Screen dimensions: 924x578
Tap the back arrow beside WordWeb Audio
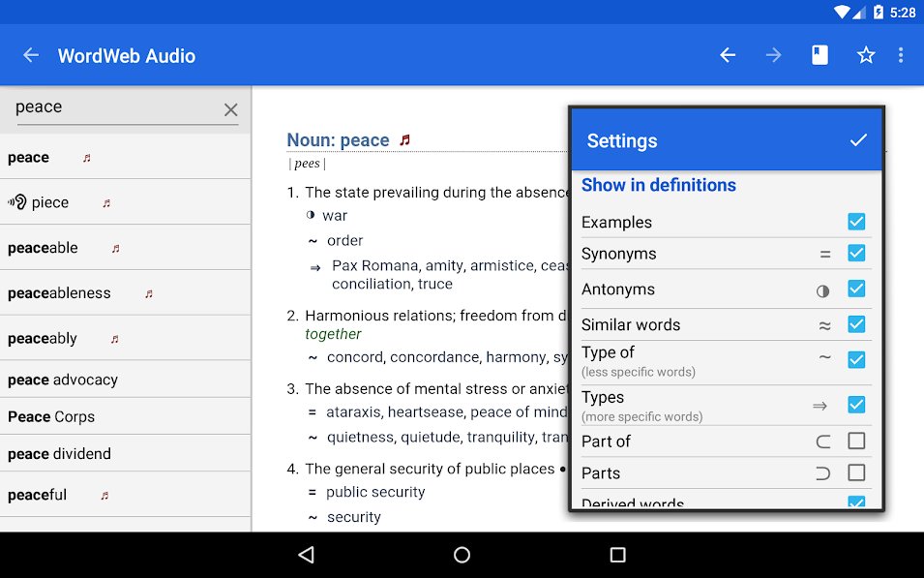click(31, 55)
